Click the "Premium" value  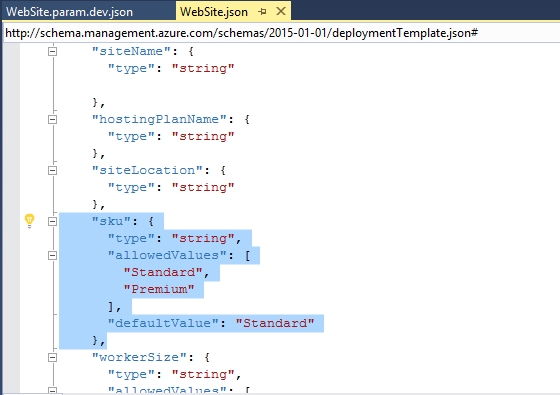click(x=159, y=289)
